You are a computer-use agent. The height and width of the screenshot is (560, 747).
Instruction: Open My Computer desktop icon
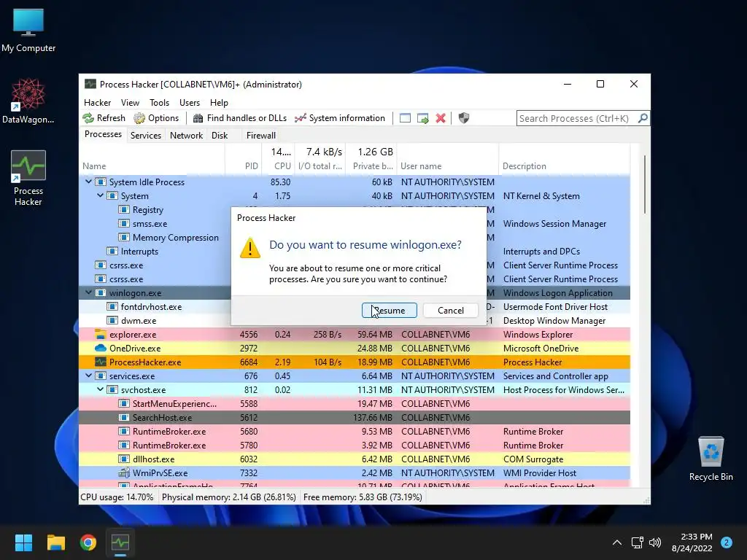pyautogui.click(x=28, y=30)
